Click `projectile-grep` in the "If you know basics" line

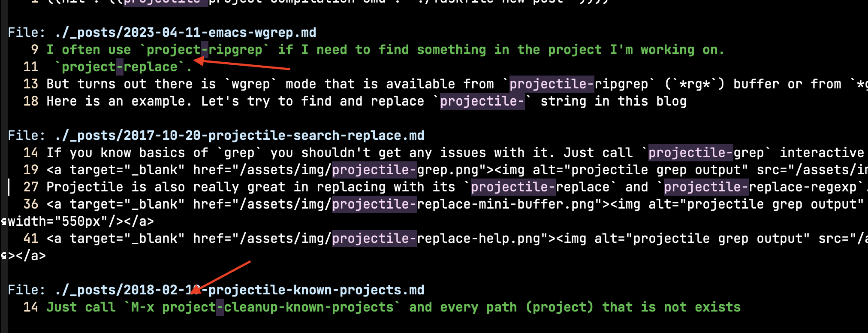pos(706,153)
